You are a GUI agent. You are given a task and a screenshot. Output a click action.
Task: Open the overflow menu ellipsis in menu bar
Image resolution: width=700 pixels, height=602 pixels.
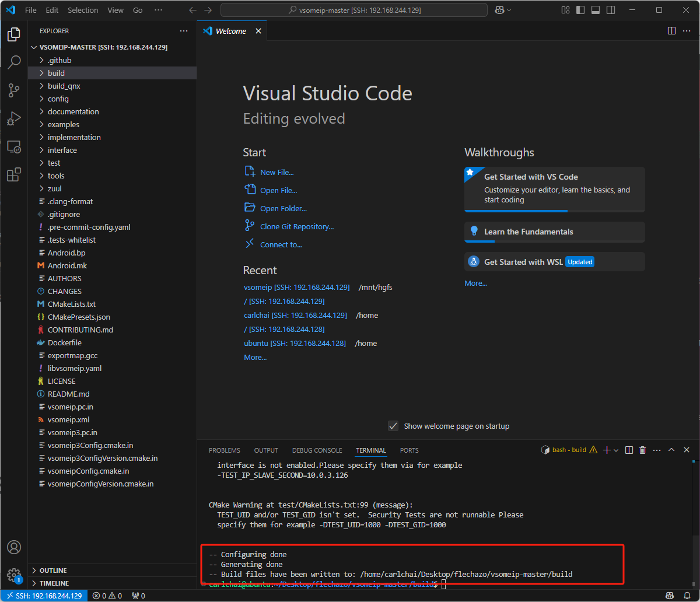[x=159, y=10]
